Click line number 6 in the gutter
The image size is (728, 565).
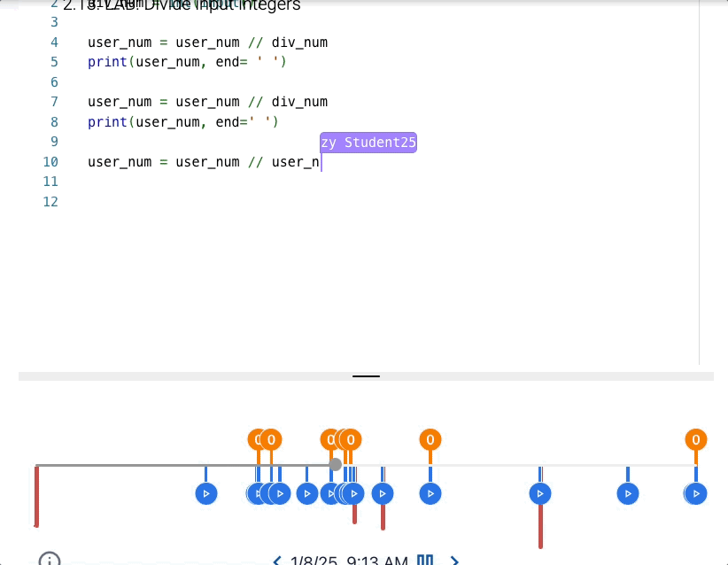[54, 82]
